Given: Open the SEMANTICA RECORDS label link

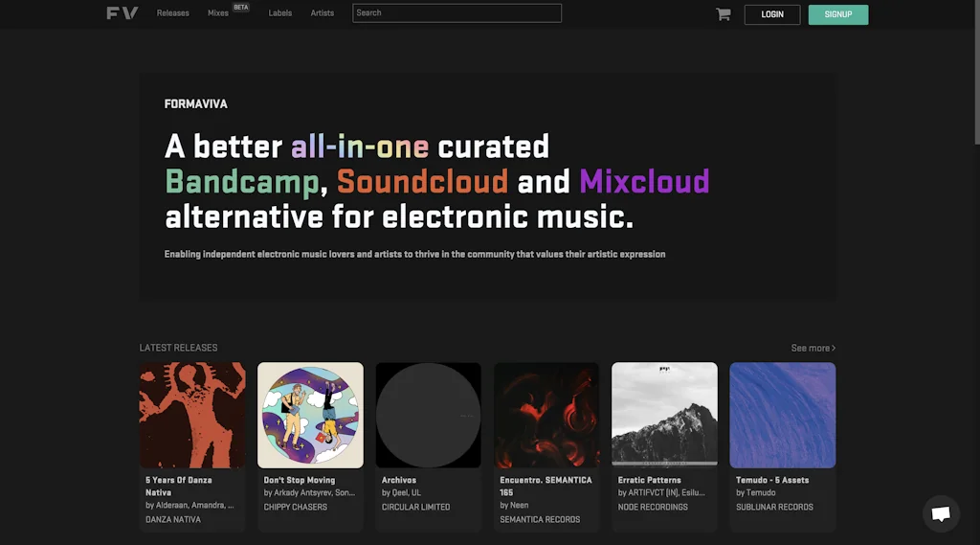Looking at the screenshot, I should (540, 519).
